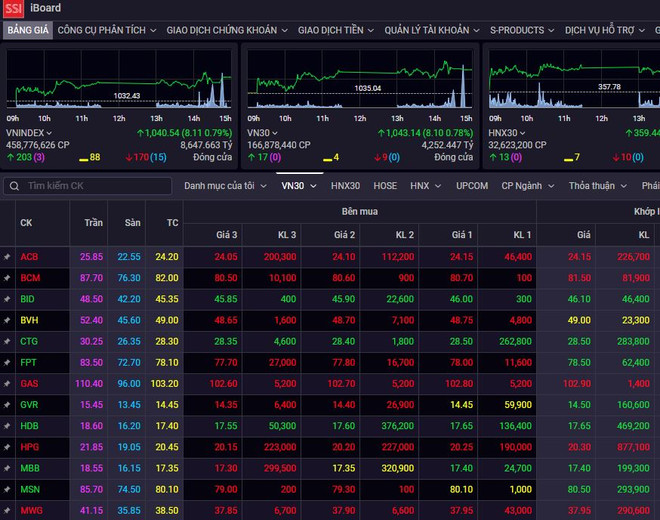The image size is (660, 520).
Task: Select the HOSE exchange filter
Action: coord(385,186)
